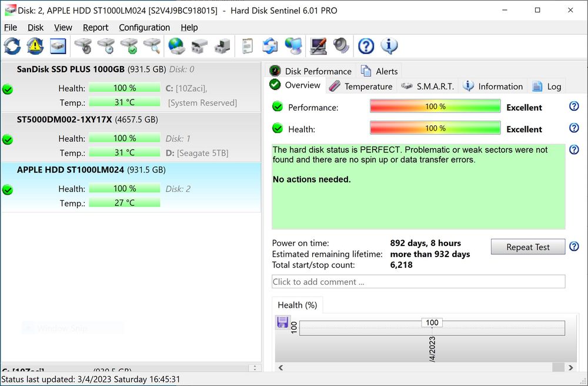Click the Help question mark toolbar icon
Image resolution: width=588 pixels, height=386 pixels.
pyautogui.click(x=366, y=46)
